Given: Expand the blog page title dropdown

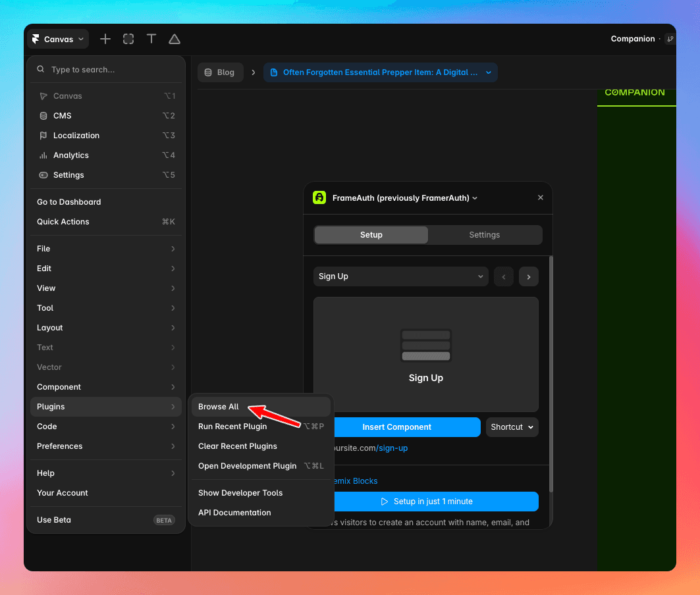Looking at the screenshot, I should [489, 72].
